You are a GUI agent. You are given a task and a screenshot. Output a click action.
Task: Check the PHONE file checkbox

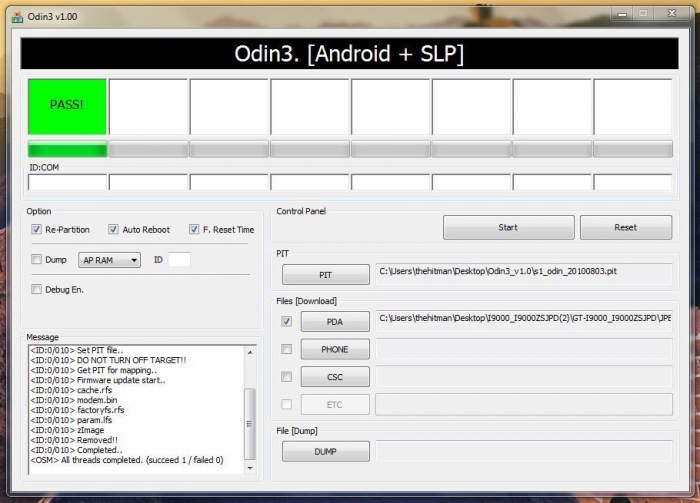pos(287,349)
